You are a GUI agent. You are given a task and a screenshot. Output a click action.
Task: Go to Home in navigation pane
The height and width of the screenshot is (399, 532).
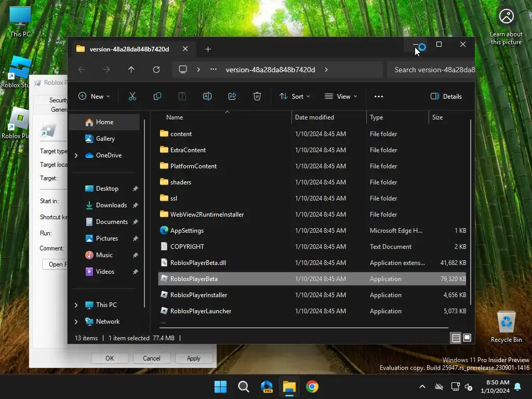pos(104,122)
